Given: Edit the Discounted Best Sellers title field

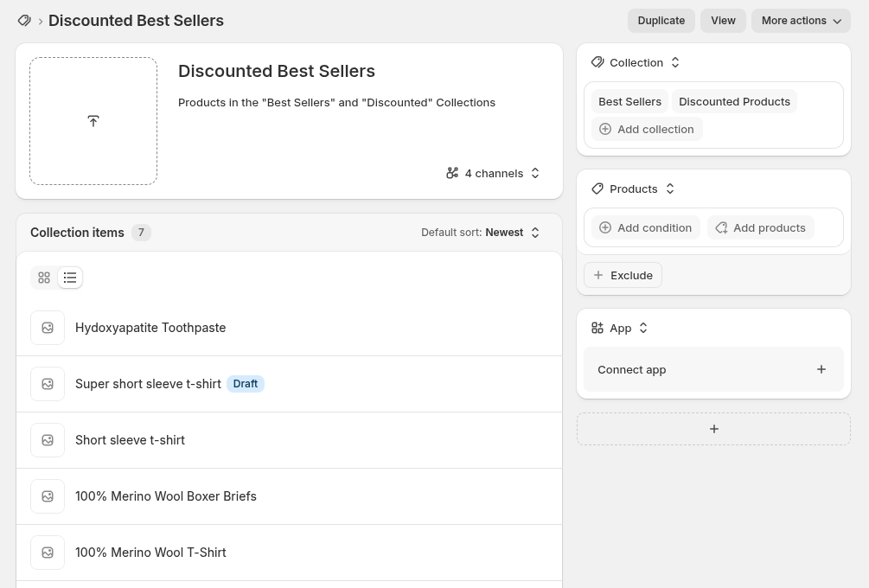Looking at the screenshot, I should (x=277, y=71).
